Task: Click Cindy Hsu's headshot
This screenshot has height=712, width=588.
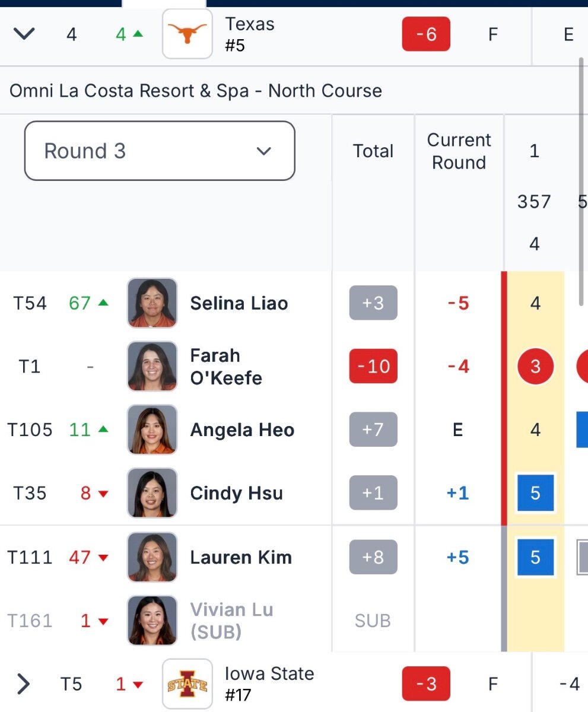Action: [152, 493]
